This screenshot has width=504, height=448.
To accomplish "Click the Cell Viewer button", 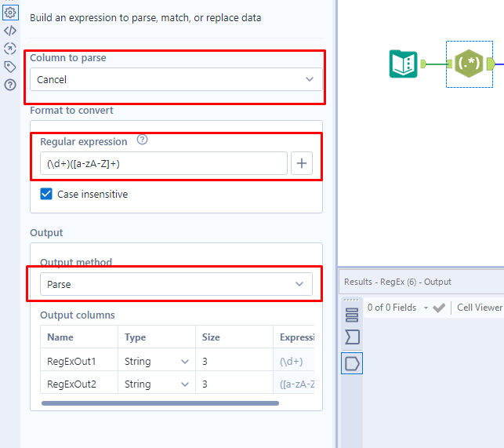I will 479,308.
